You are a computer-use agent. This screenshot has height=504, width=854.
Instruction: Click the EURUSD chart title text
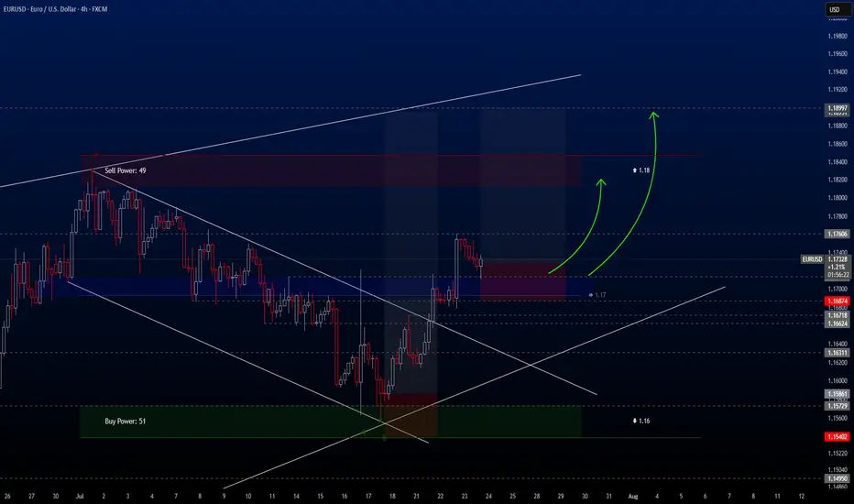pos(55,9)
